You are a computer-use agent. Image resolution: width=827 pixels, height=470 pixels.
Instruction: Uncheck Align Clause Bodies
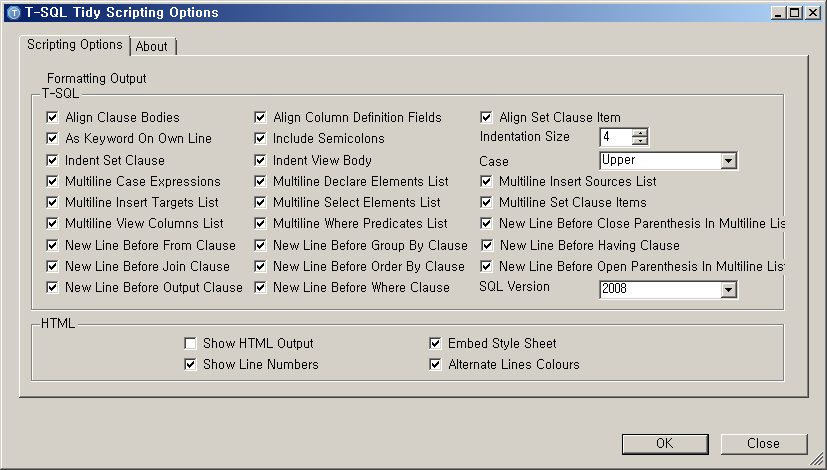pyautogui.click(x=52, y=117)
